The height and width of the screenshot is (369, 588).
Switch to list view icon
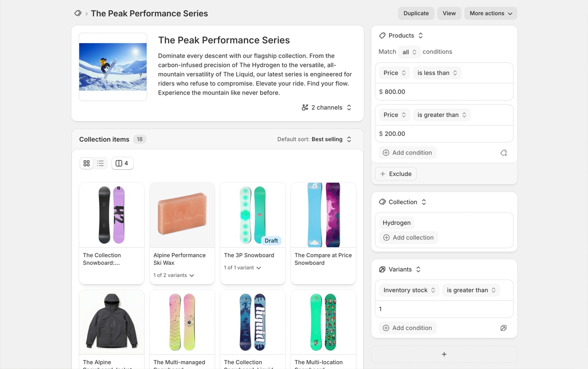click(101, 163)
